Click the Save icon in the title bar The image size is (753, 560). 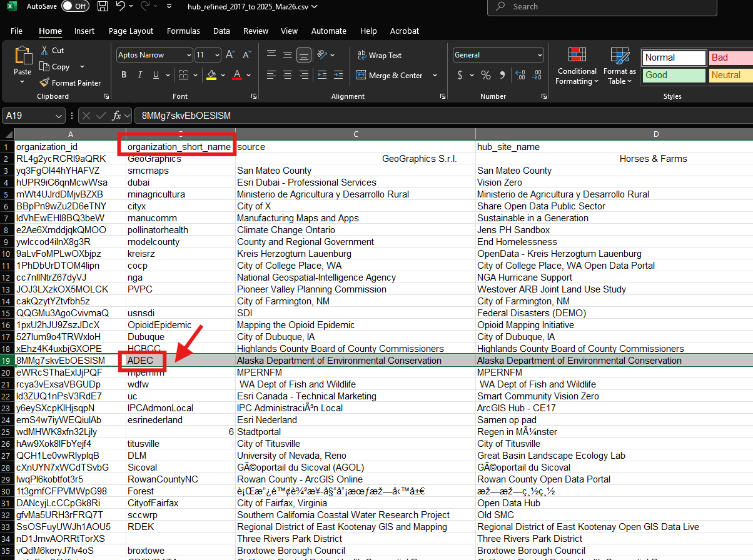click(x=103, y=6)
